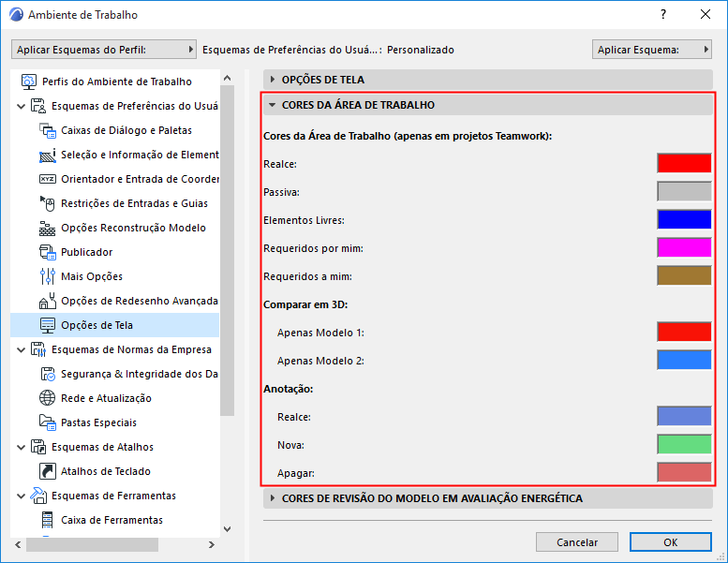Select Opções de Tela tree item
728x563 pixels.
coord(115,325)
